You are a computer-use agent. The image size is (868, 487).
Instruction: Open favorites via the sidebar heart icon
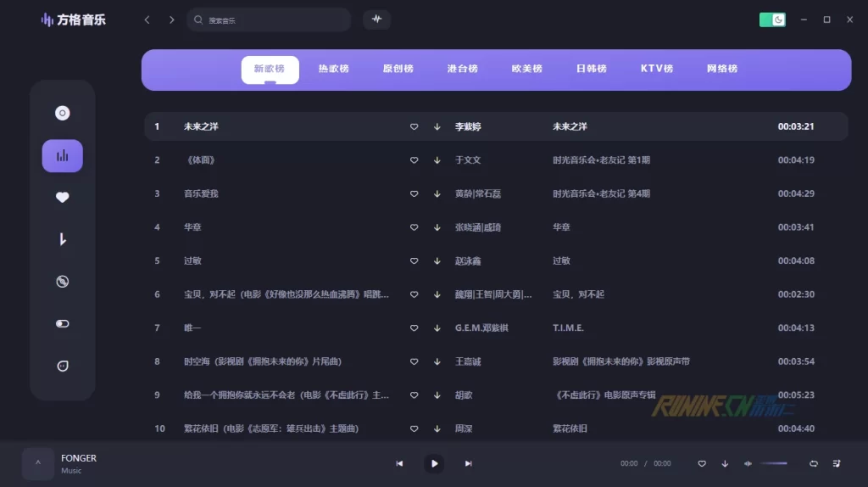[x=62, y=198]
